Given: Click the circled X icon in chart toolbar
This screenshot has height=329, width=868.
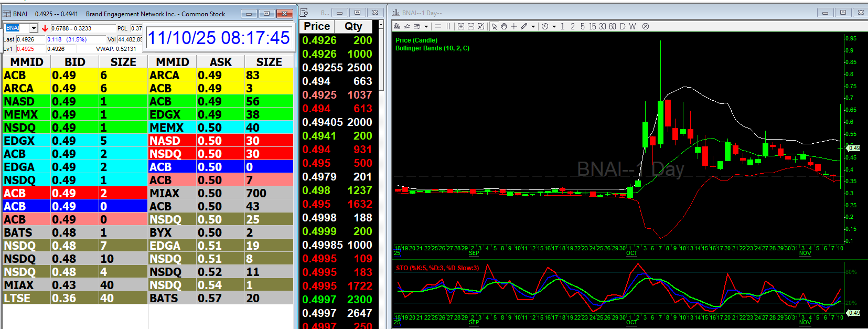Looking at the screenshot, I should click(646, 26).
